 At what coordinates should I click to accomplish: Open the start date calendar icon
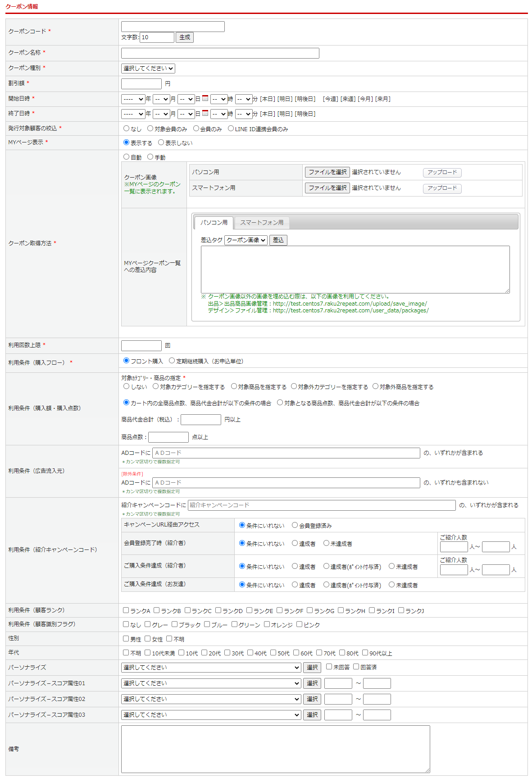tap(205, 98)
